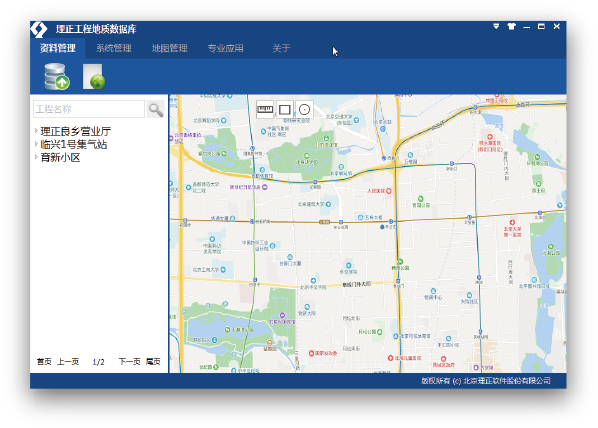Click the 工程名称 search input field

tap(89, 109)
